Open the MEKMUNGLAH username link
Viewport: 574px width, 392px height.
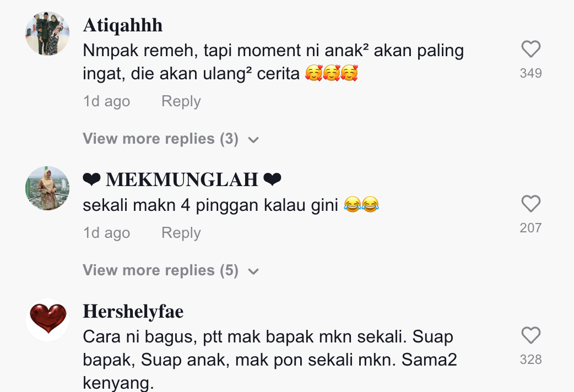[182, 179]
